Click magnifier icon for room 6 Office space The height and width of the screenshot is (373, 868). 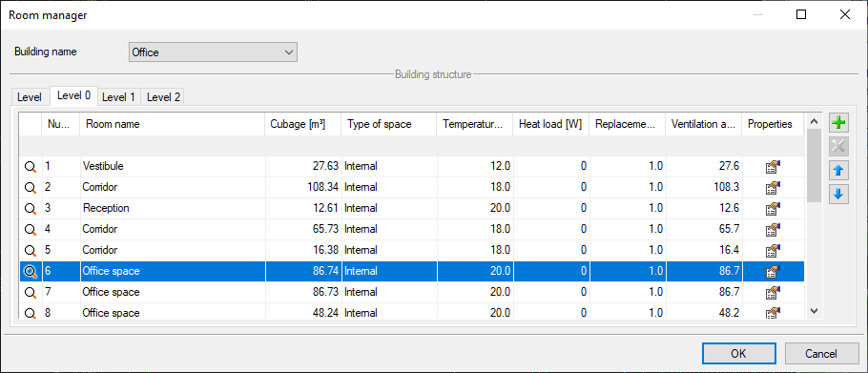31,271
